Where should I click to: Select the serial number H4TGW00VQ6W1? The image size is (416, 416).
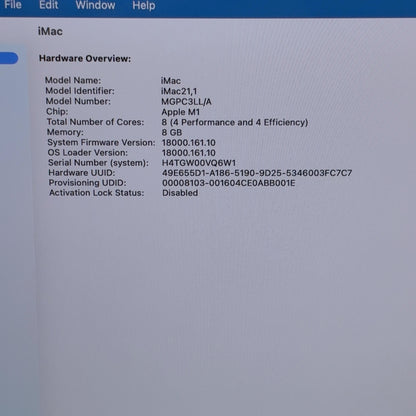click(x=199, y=163)
